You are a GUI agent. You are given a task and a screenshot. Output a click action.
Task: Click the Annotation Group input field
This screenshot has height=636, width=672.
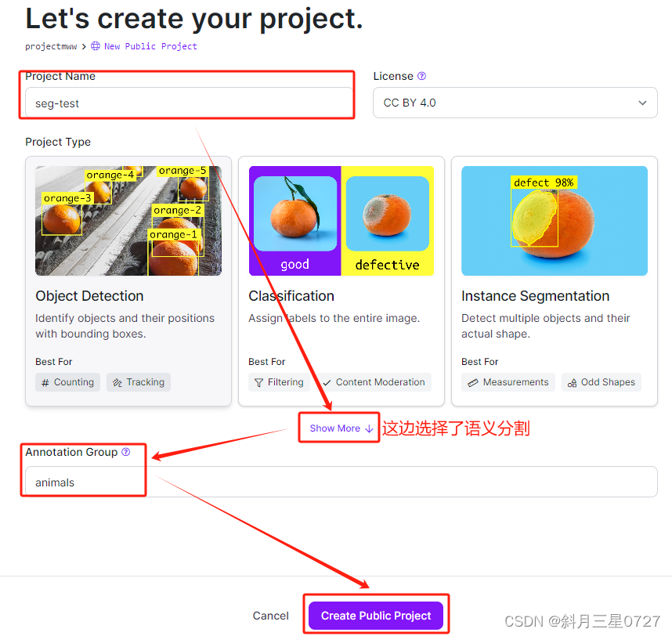click(341, 482)
